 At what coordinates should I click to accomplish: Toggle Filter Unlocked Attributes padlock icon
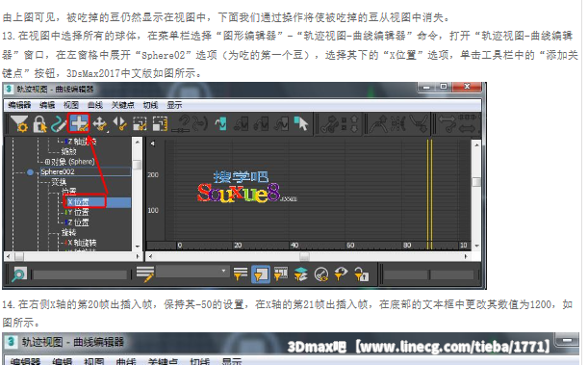[362, 274]
